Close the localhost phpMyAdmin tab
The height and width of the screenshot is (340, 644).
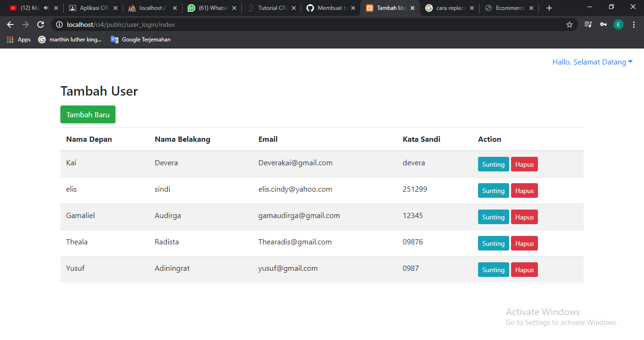point(175,8)
